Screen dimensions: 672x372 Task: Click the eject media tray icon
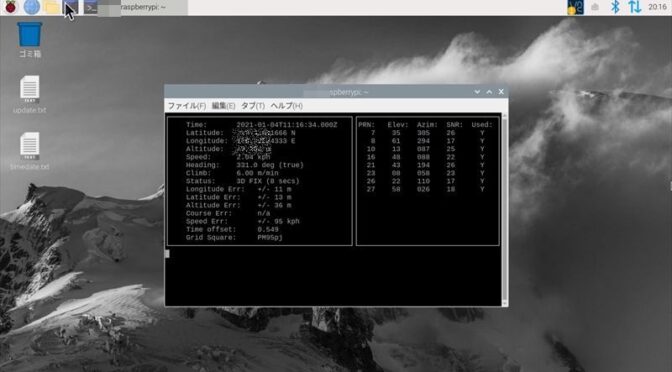pos(595,7)
